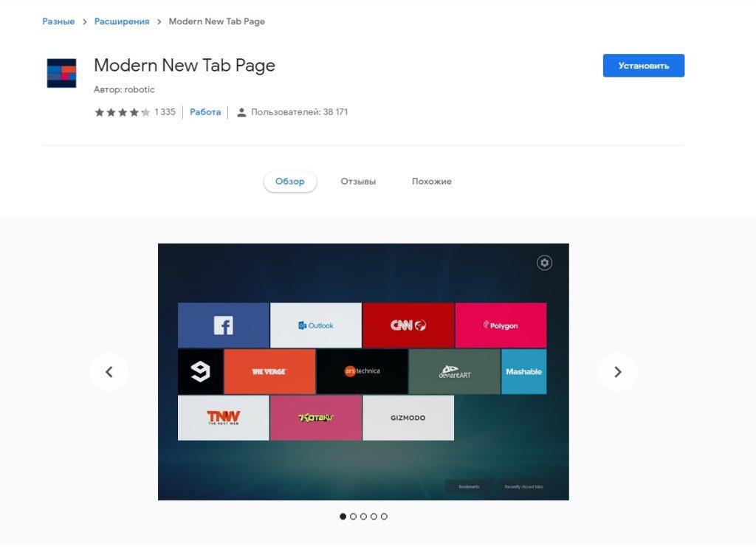Click the Modern New Tab Page breadcrumb text
Image resolution: width=756 pixels, height=555 pixels.
(x=217, y=21)
